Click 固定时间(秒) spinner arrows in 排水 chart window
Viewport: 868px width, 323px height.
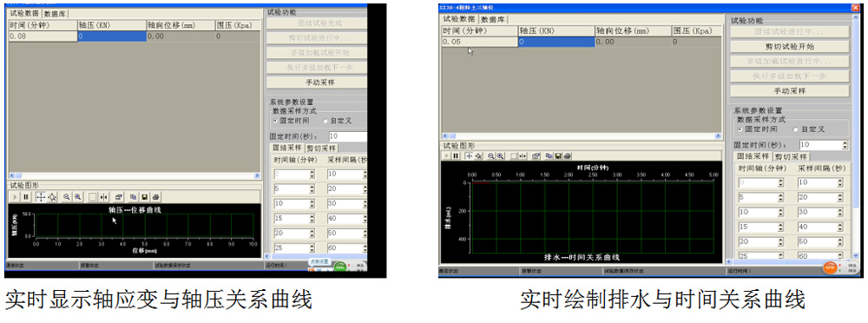point(845,145)
